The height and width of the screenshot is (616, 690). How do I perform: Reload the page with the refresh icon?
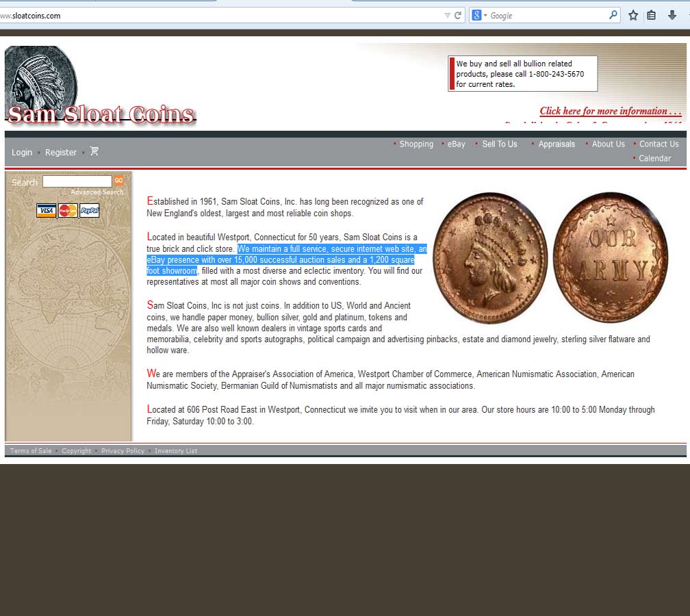[458, 15]
